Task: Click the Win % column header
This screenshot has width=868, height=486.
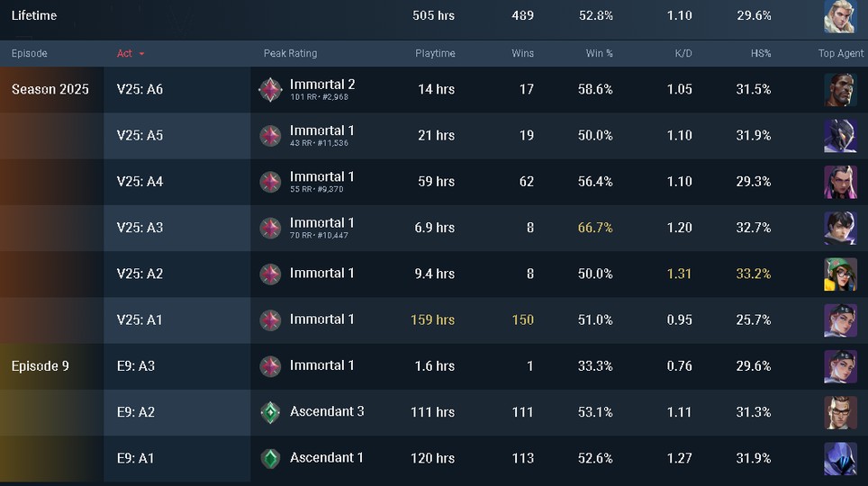Action: coord(599,54)
